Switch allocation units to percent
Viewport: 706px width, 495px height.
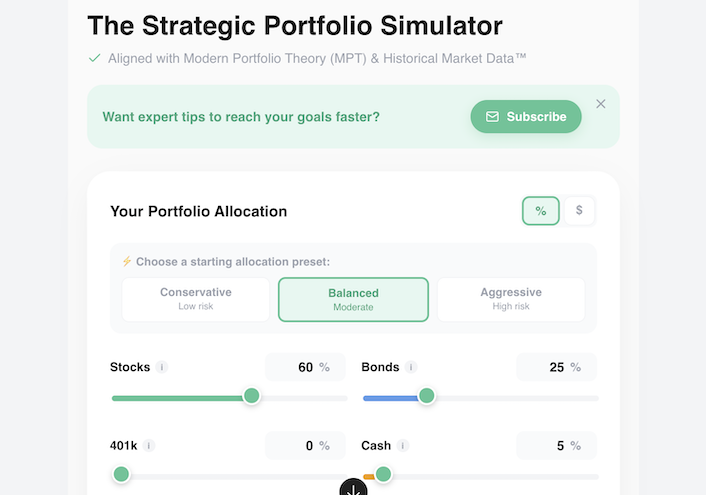click(x=541, y=211)
